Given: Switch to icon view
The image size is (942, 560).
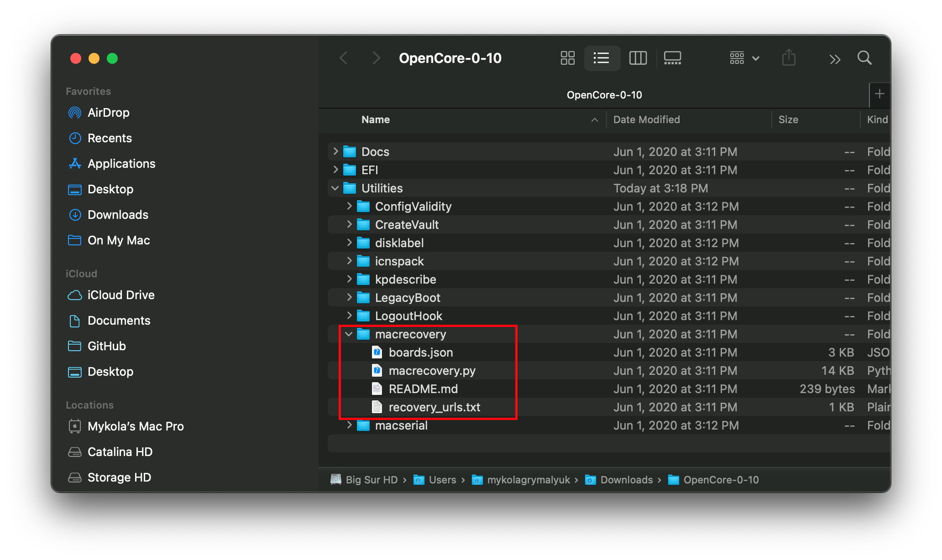Looking at the screenshot, I should [567, 58].
